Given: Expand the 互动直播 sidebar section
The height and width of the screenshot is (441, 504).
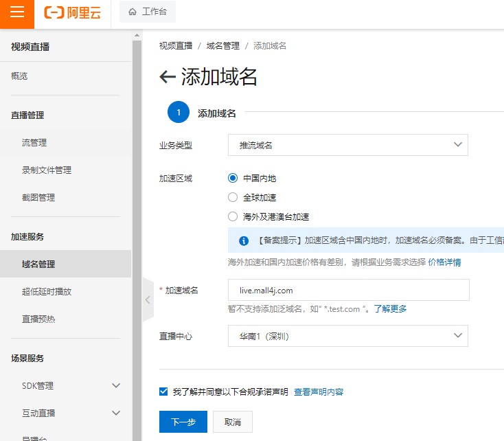Looking at the screenshot, I should pos(116,414).
